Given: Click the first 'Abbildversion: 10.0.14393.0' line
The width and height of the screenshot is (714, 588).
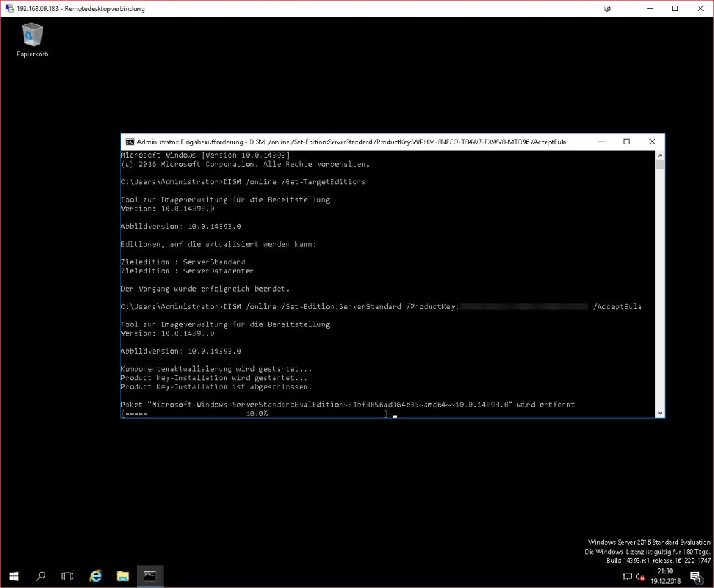Looking at the screenshot, I should pos(181,227).
